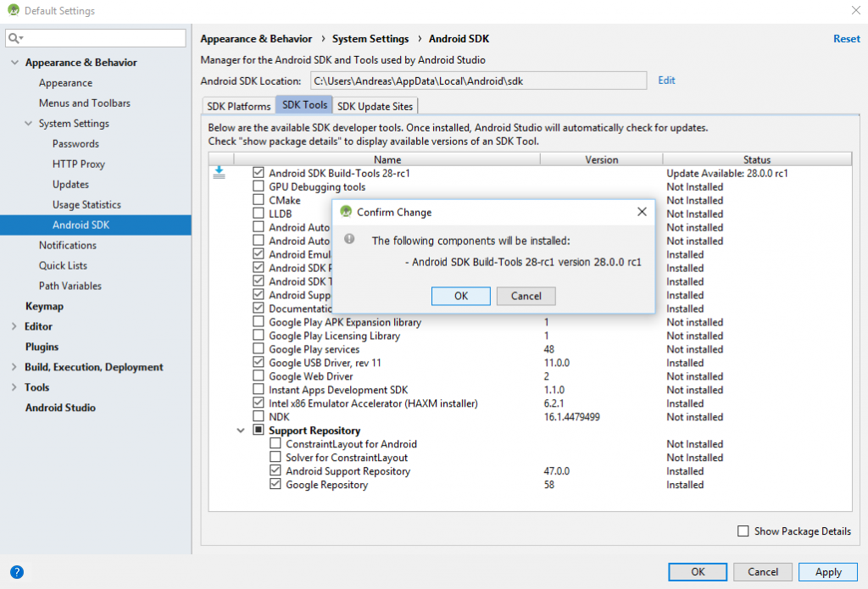Confirm the install with dialog OK button
Viewport: 868px width, 589px height.
pyautogui.click(x=460, y=296)
